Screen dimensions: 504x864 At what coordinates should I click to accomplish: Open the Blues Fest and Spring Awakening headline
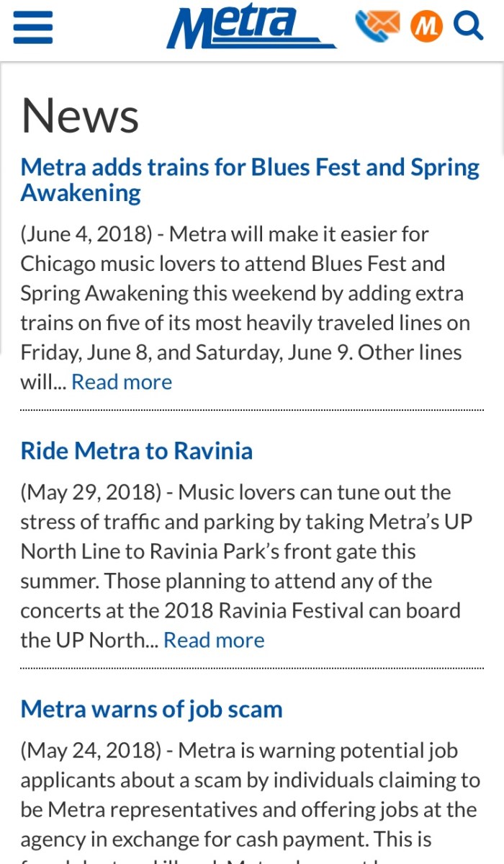click(249, 179)
